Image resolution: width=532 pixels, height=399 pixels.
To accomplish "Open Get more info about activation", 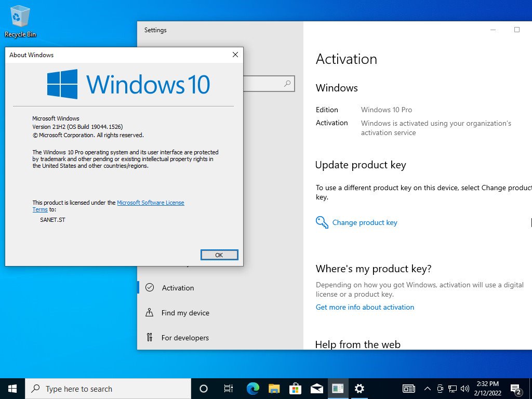I will point(365,307).
